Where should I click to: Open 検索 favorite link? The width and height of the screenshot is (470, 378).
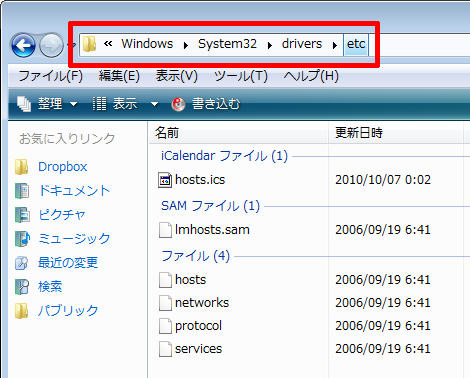click(x=50, y=287)
